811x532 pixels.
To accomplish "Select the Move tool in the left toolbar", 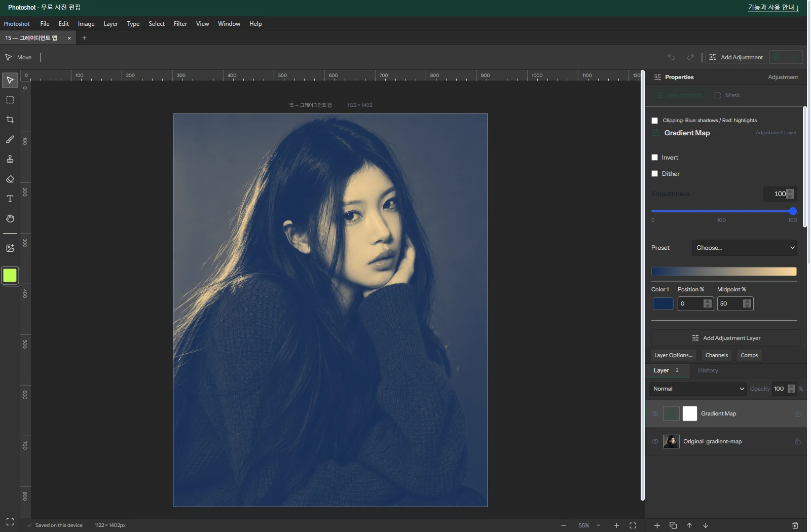I will tap(10, 80).
